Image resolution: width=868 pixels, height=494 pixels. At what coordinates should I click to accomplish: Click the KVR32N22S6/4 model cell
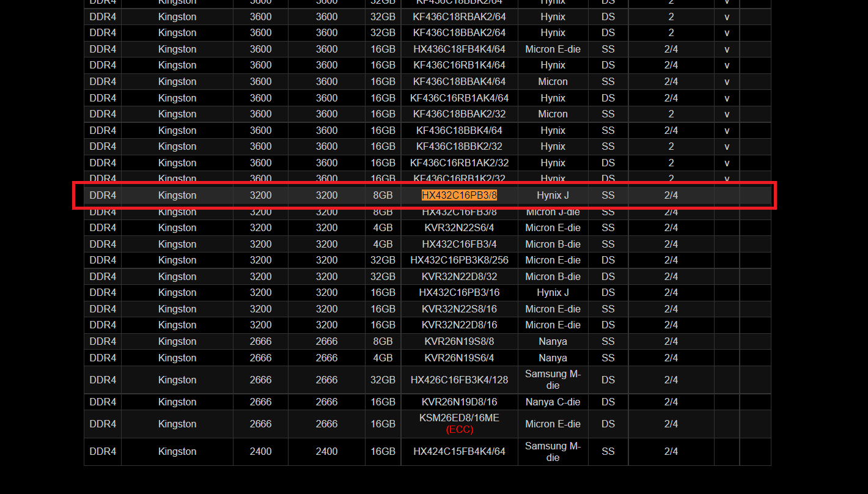pos(459,227)
